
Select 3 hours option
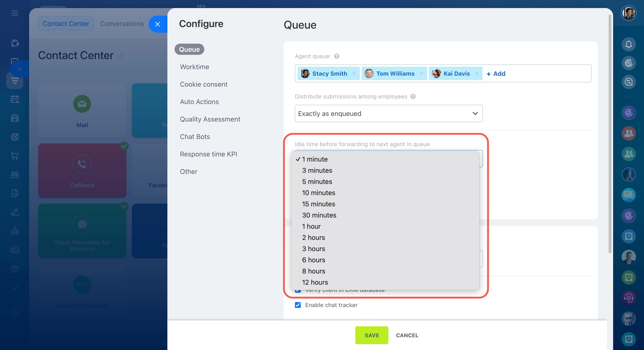tap(385, 249)
